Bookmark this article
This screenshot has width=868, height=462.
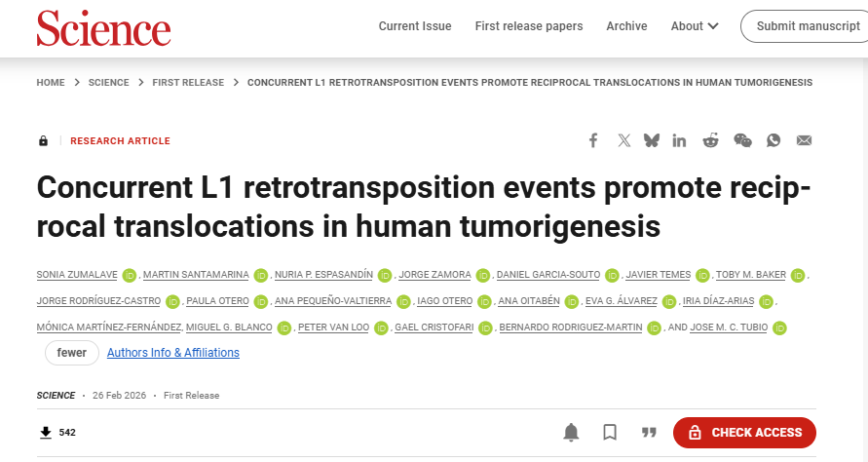click(610, 432)
